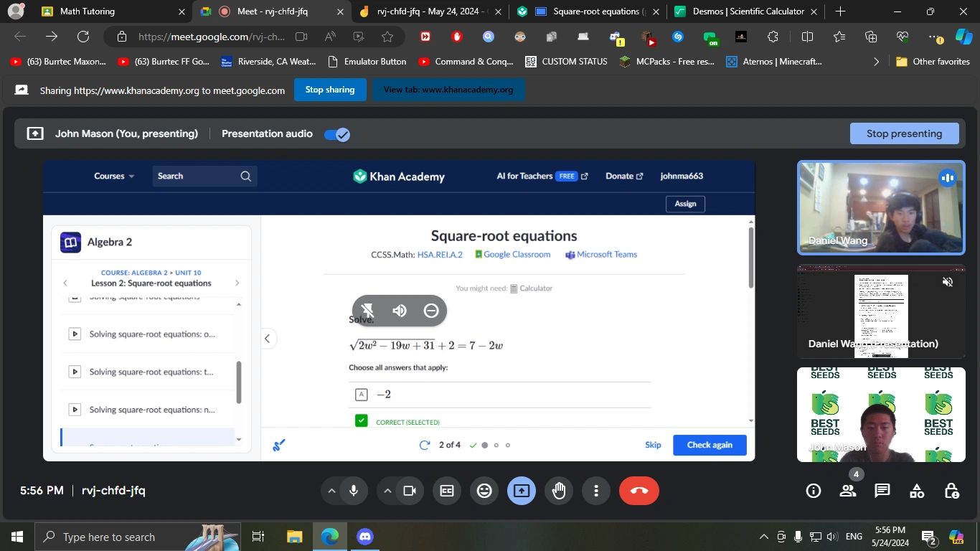980x551 pixels.
Task: Open audio settings arrow beside microphone
Action: click(x=331, y=491)
